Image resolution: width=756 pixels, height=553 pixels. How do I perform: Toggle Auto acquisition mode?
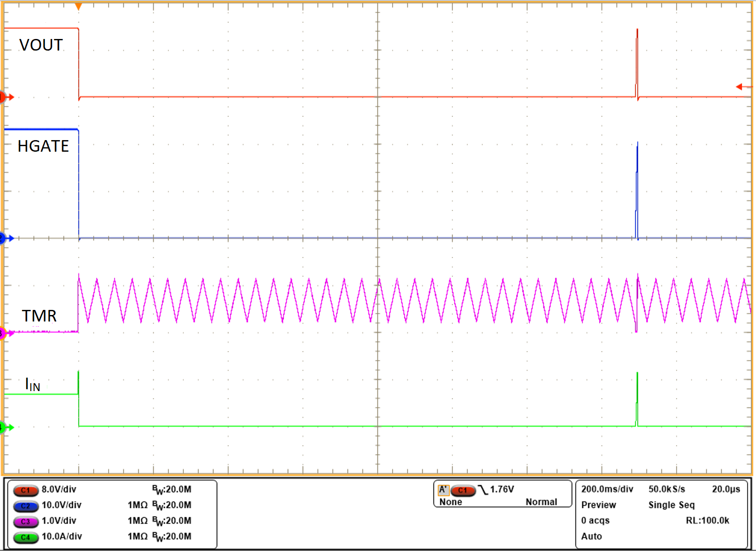click(593, 536)
